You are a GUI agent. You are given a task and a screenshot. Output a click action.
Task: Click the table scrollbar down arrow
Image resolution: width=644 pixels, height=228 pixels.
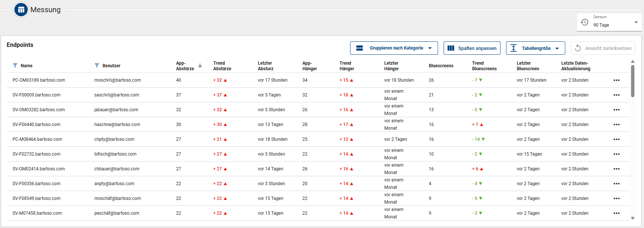633,218
